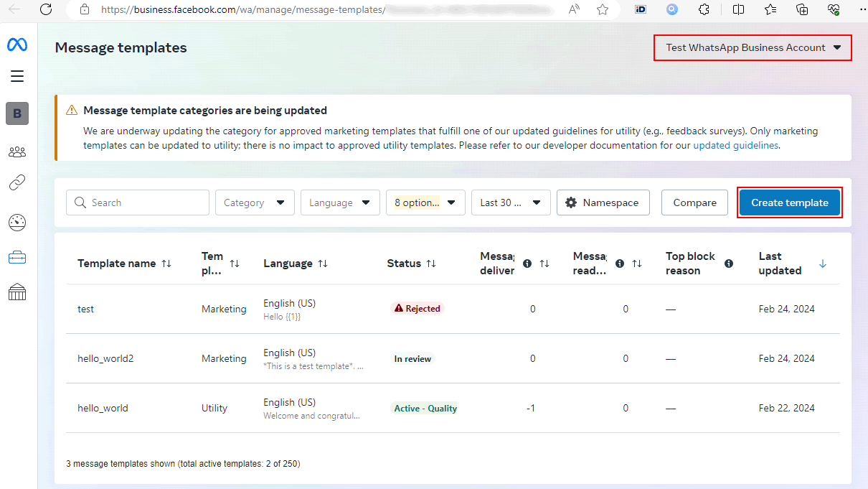This screenshot has height=489, width=868.
Task: Select the B business account icon
Action: (x=17, y=113)
